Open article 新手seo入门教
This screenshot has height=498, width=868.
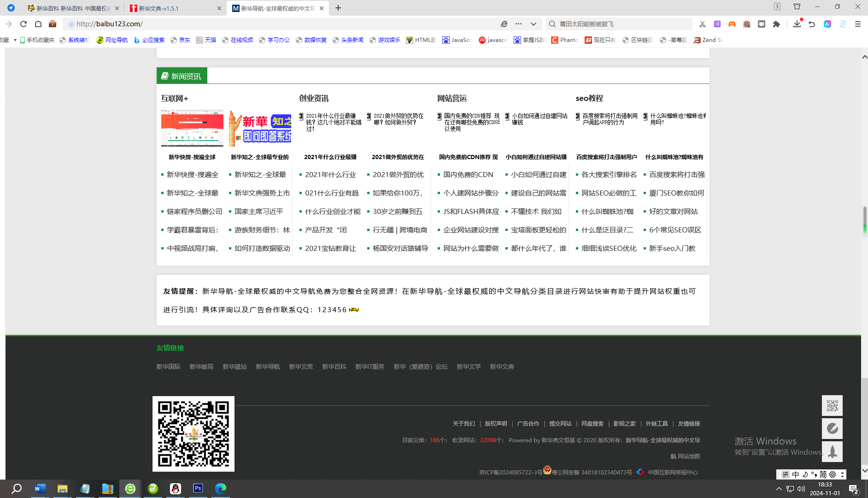[672, 249]
